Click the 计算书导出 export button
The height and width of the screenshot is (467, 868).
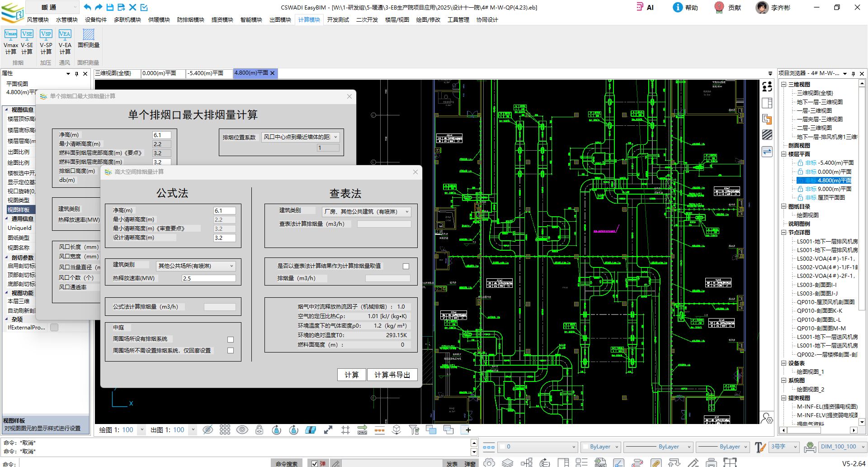coord(392,375)
